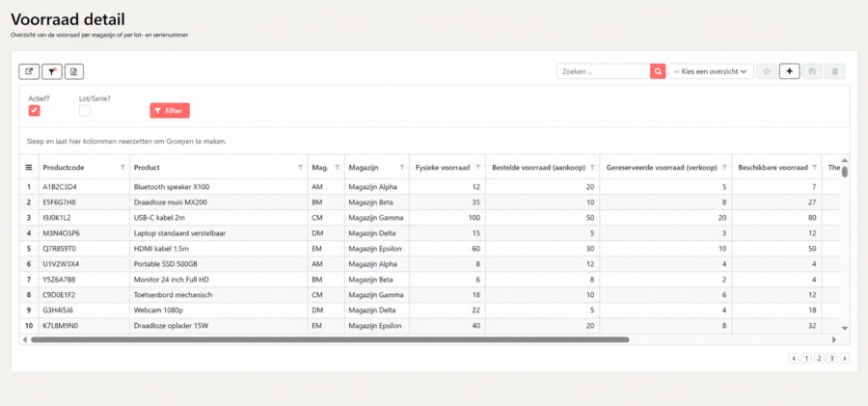
Task: Select Magazijn Gamma in USB-C row
Action: 376,218
